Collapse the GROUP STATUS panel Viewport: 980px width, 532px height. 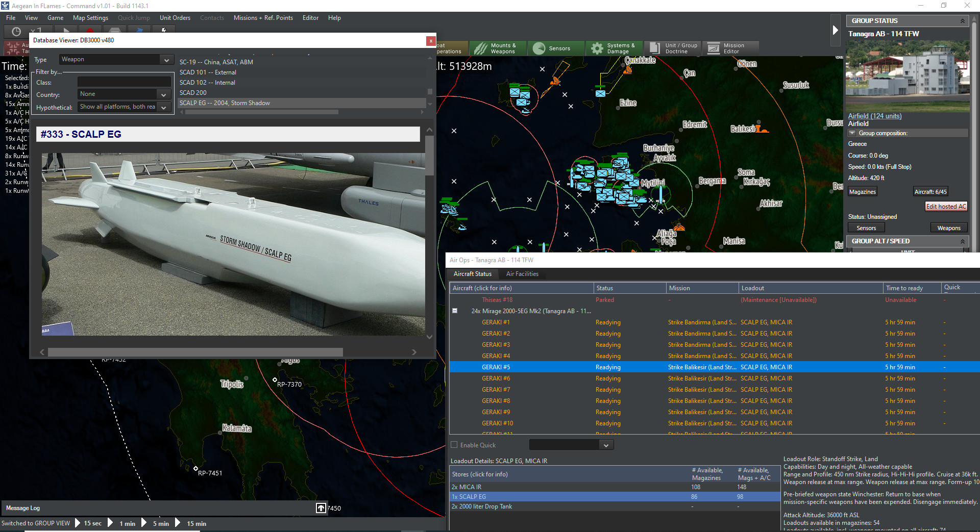[963, 20]
